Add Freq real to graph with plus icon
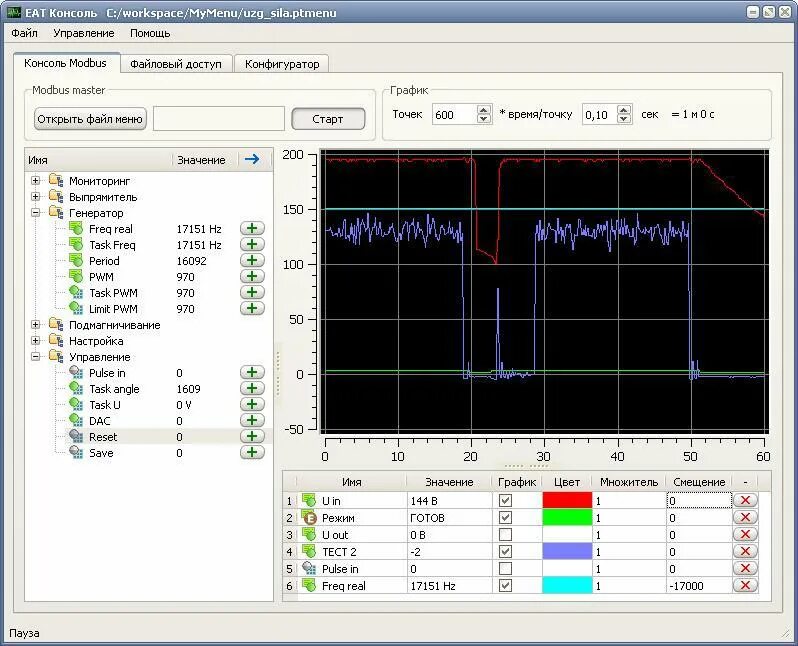Viewport: 798px width, 646px height. pyautogui.click(x=252, y=229)
